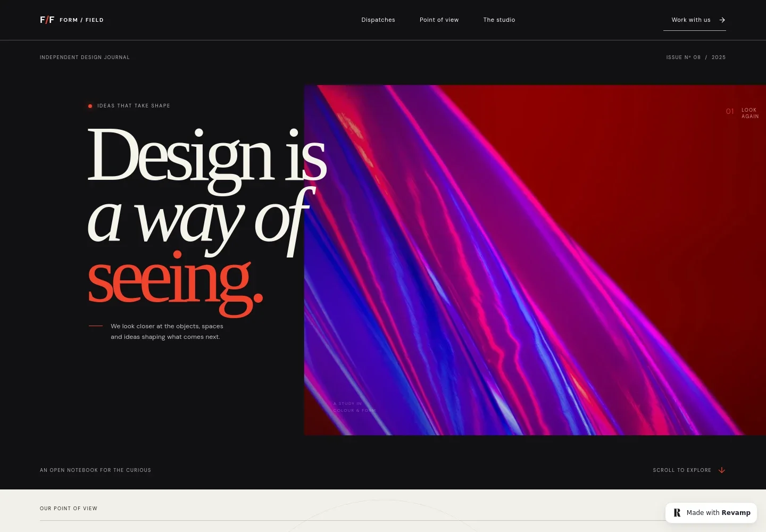Screen dimensions: 766x532
Task: Open the Dispatches menu item
Action: pyautogui.click(x=378, y=20)
